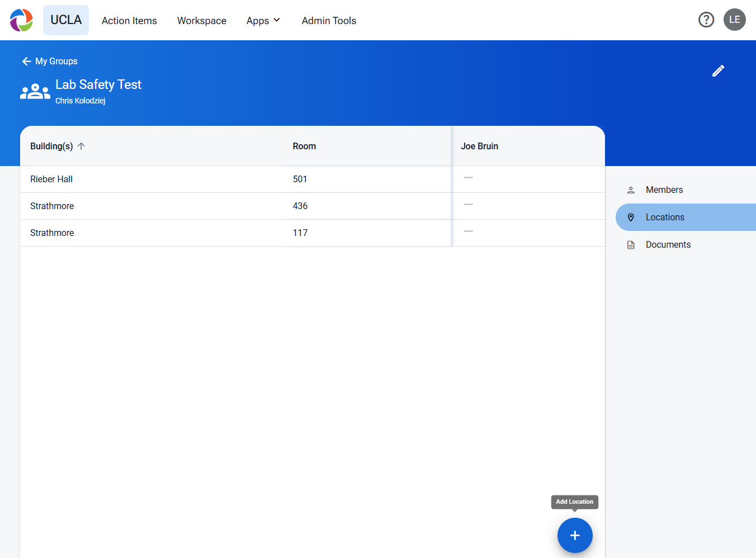Click the Members person icon

pyautogui.click(x=631, y=190)
